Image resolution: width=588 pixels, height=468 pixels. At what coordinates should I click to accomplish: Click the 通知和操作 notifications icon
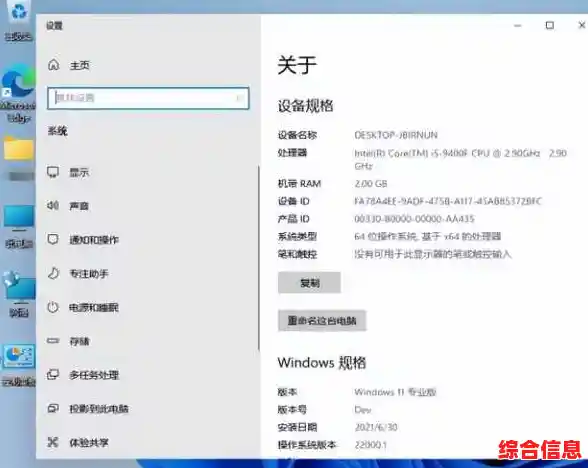(53, 239)
